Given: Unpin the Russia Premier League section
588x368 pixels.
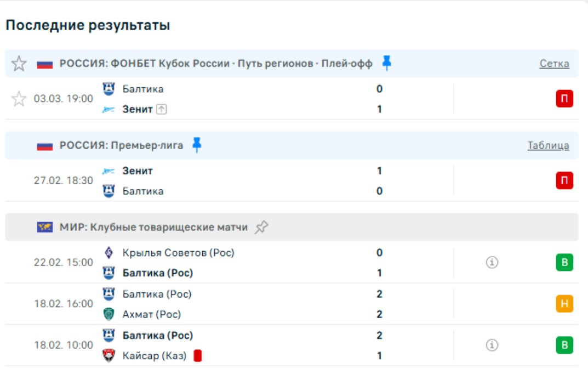Looking at the screenshot, I should click(197, 145).
